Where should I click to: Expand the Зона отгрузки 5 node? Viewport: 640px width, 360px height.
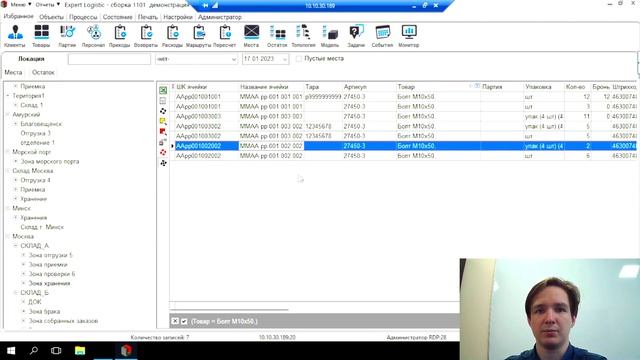(x=23, y=255)
